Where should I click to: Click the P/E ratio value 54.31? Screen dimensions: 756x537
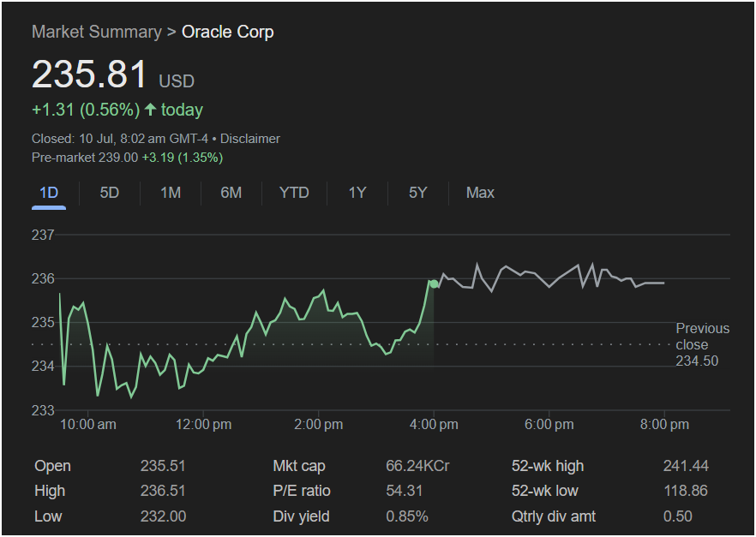click(404, 492)
